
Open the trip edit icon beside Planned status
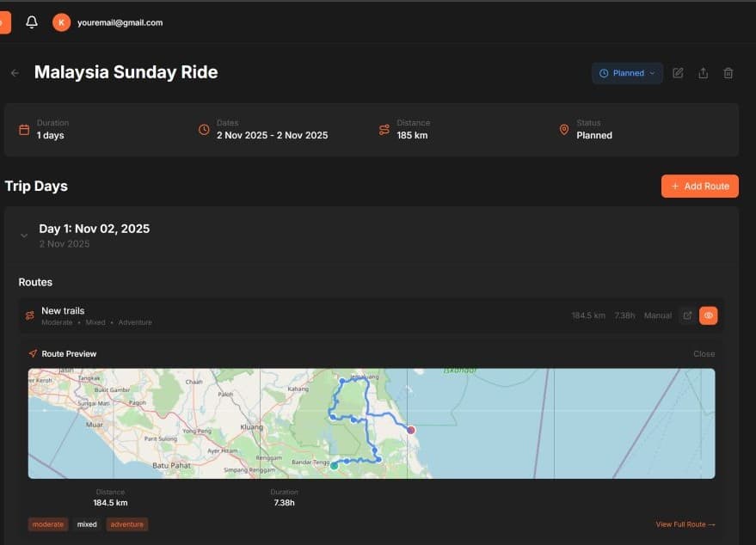pos(677,73)
